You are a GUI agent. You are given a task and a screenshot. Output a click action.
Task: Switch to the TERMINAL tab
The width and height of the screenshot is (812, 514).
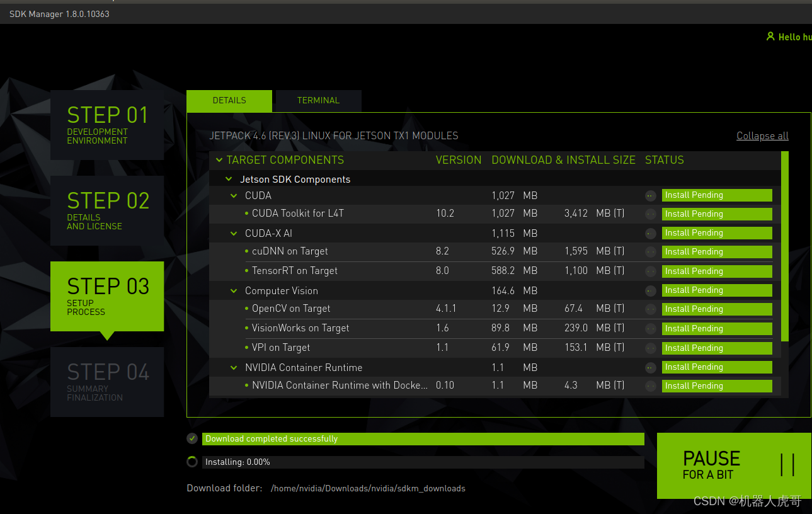[318, 100]
